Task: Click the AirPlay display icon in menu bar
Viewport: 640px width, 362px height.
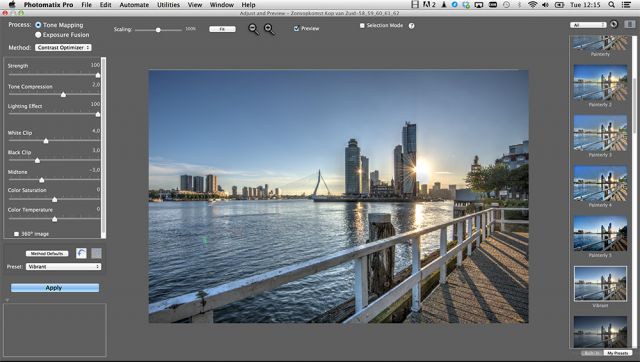Action: tap(479, 4)
